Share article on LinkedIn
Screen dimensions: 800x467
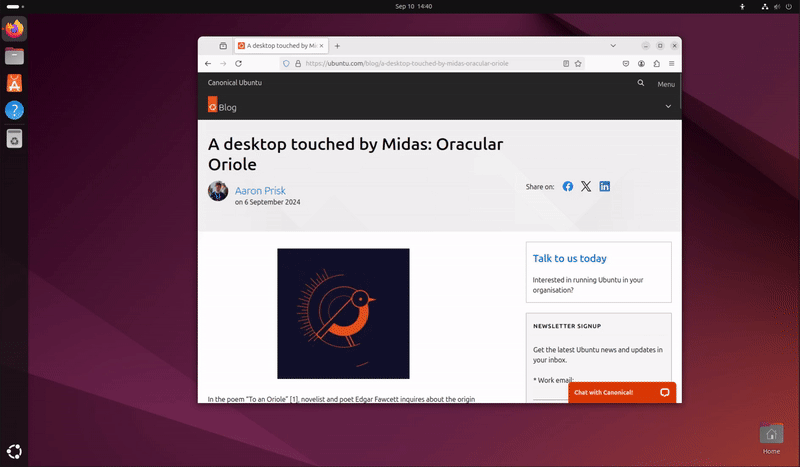point(605,186)
